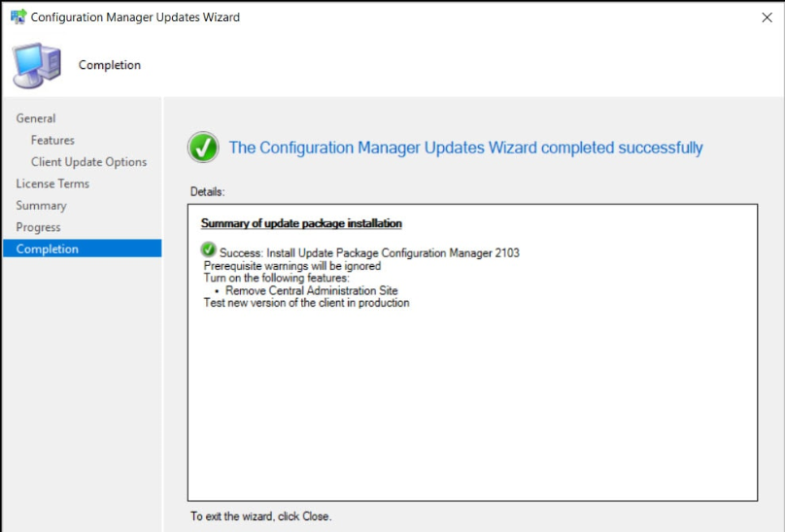Select Summary step in sidebar
Viewport: 785px width, 532px height.
(x=41, y=206)
